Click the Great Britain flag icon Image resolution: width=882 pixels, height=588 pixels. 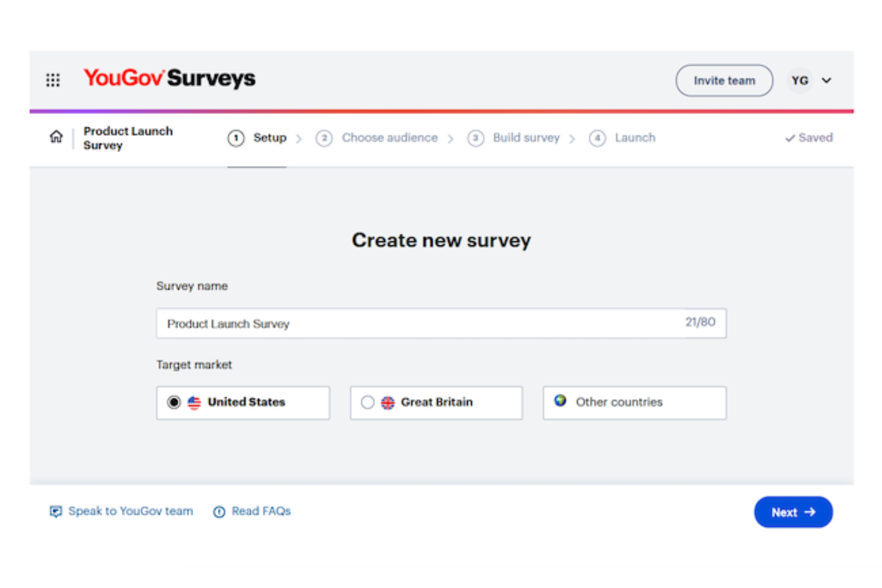tap(388, 403)
